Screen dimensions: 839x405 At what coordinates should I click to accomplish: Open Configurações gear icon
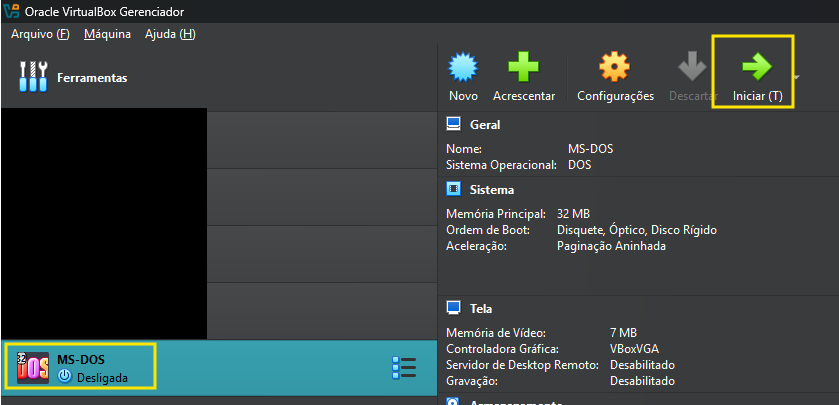[614, 67]
